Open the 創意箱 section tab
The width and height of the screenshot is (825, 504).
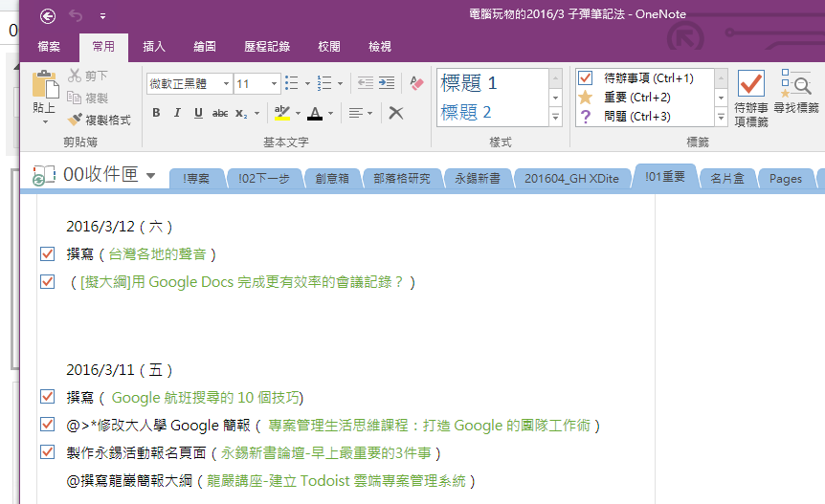pyautogui.click(x=332, y=179)
